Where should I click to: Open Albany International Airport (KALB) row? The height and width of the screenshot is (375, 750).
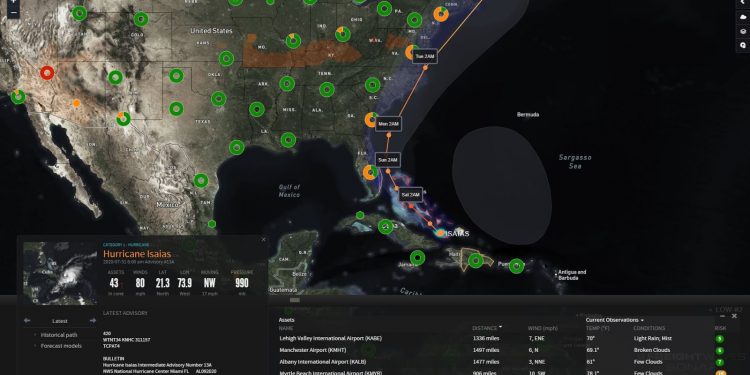click(502, 362)
